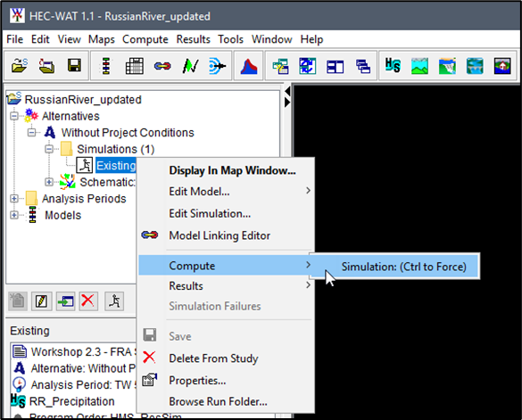The image size is (522, 420).
Task: Click the grayed-out paste clipboard button
Action: [17, 301]
